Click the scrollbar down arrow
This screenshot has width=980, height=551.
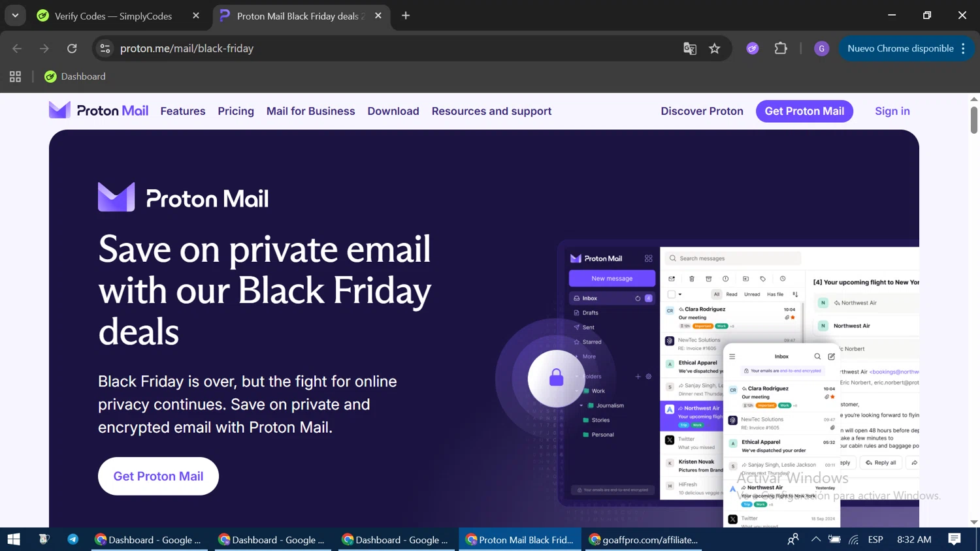click(973, 522)
